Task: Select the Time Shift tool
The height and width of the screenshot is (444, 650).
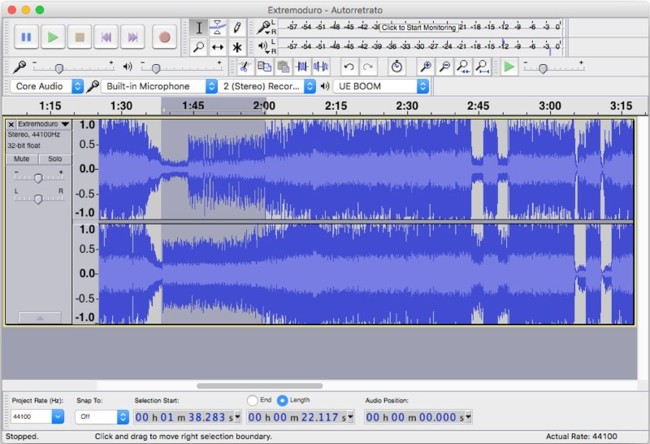Action: (x=218, y=47)
